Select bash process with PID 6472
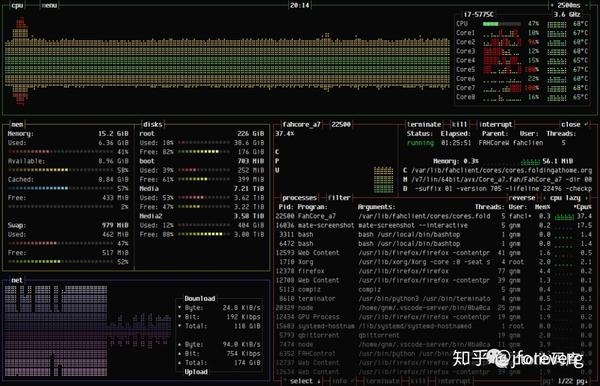 coord(434,244)
